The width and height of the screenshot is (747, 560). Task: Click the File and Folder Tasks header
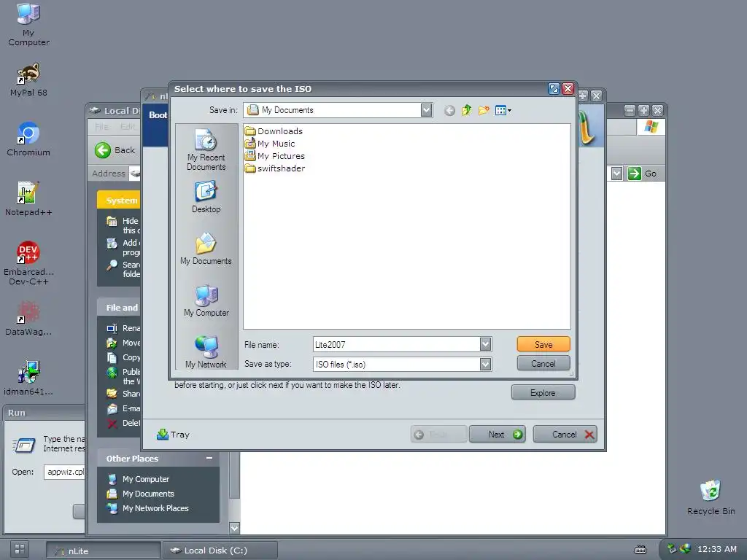(x=119, y=308)
